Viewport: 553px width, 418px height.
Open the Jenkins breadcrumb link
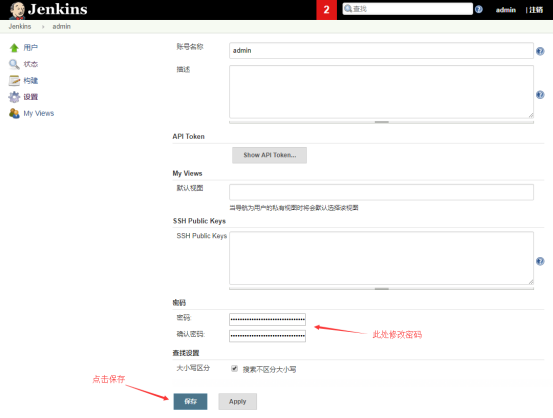click(20, 26)
